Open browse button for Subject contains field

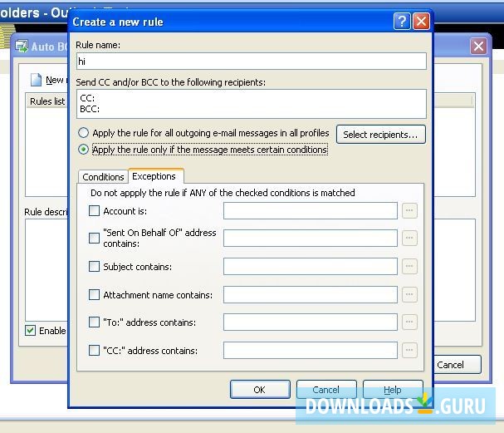click(x=409, y=266)
